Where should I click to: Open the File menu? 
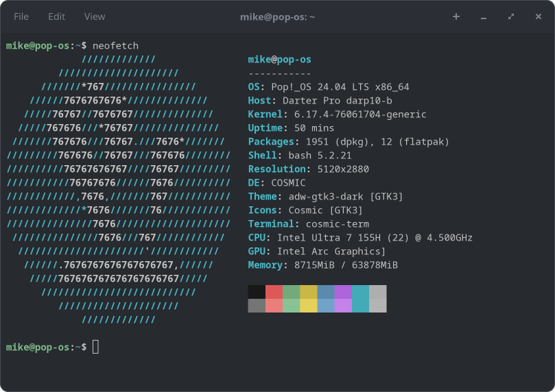tap(21, 16)
